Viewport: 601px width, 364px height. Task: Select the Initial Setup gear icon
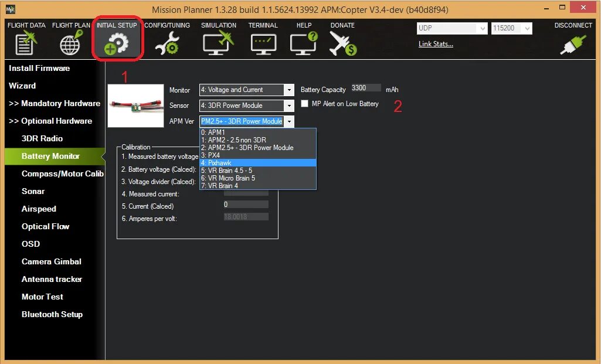tap(117, 43)
